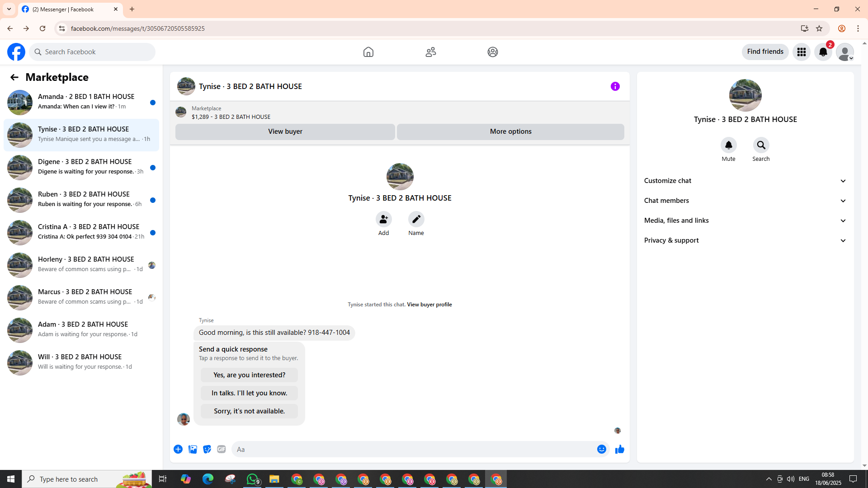This screenshot has height=488, width=868.
Task: Focus the Aa message input box
Action: click(414, 449)
